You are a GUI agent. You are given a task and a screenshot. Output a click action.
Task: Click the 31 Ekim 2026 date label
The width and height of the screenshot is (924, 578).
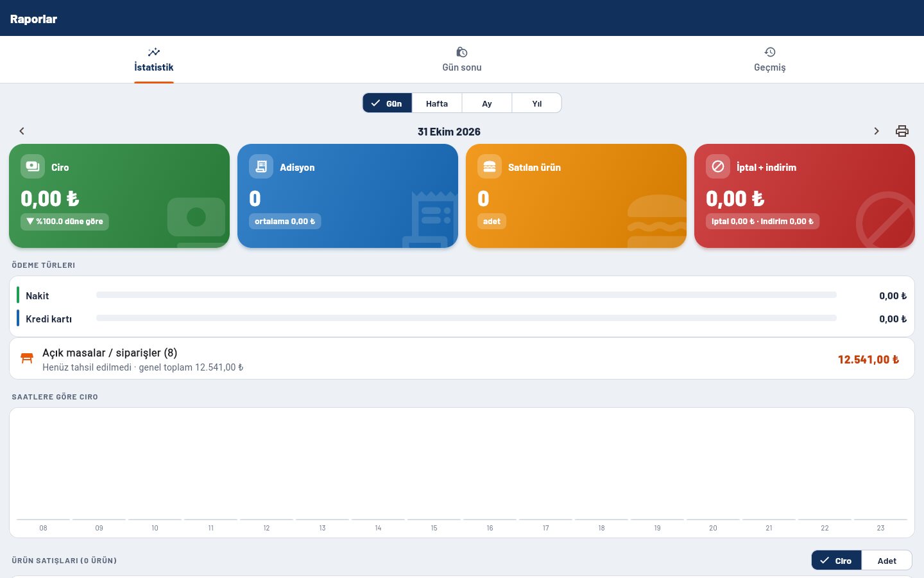449,132
